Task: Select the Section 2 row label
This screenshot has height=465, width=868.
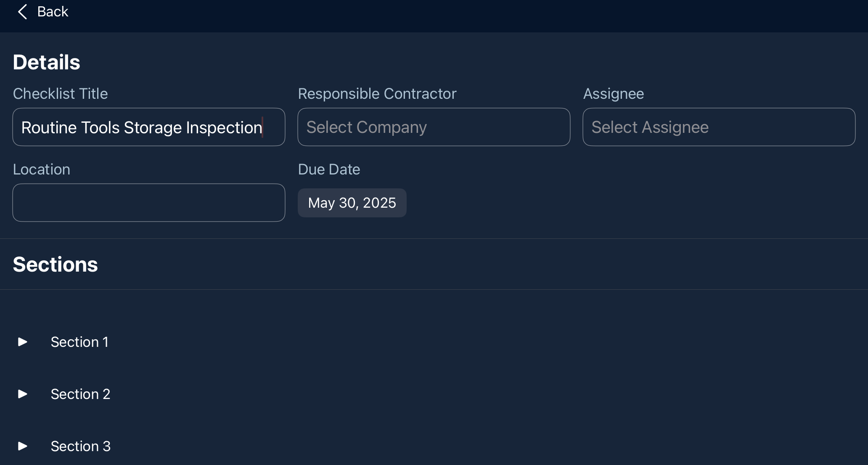Action: tap(80, 394)
